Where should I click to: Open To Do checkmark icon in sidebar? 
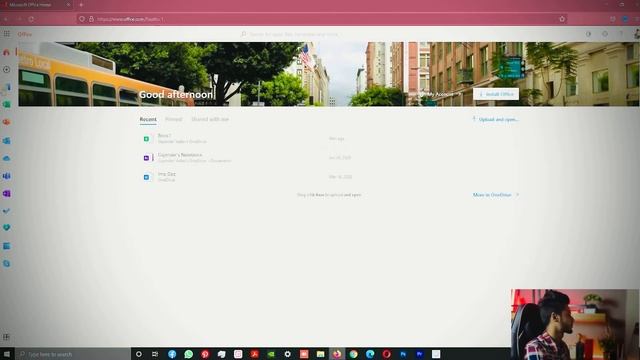tap(7, 211)
